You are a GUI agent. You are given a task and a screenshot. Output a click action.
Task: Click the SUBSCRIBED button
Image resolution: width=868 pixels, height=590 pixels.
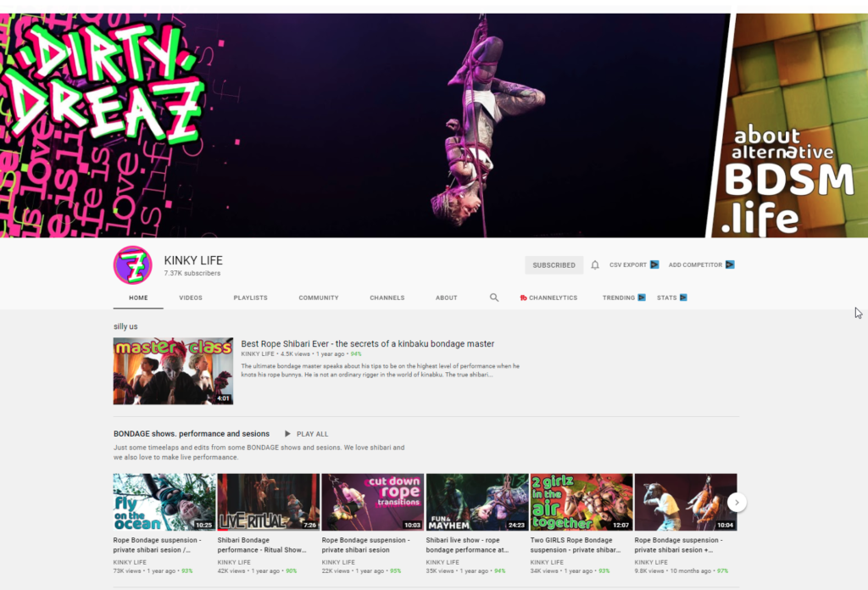[x=554, y=265]
